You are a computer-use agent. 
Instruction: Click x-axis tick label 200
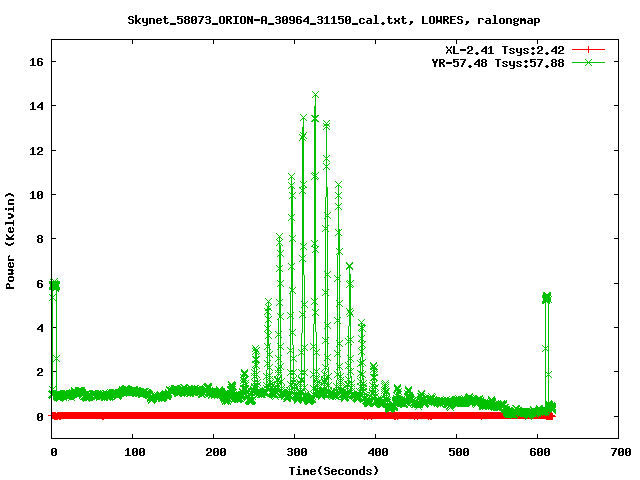tap(216, 452)
